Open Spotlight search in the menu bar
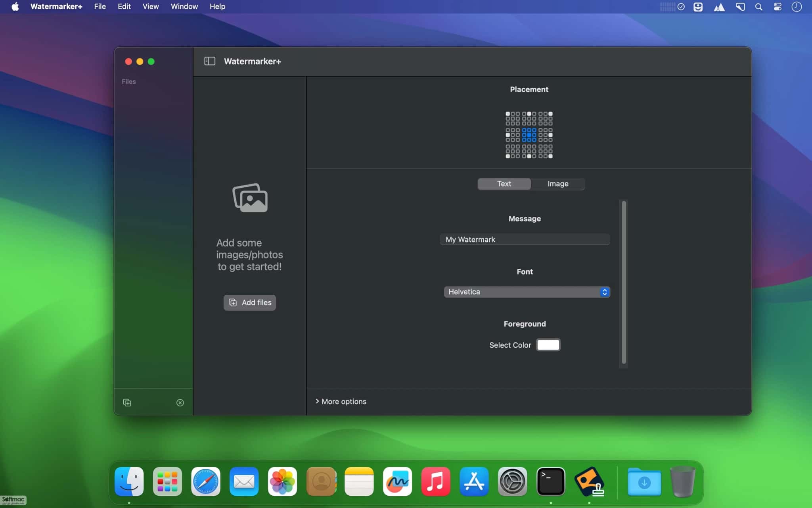The image size is (812, 508). [758, 7]
